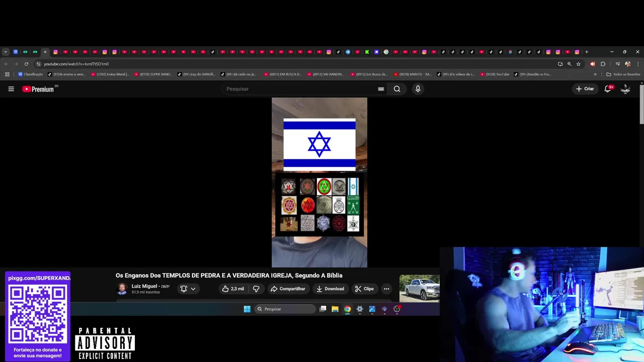The image size is (644, 362).
Task: Open the Extensions puzzle icon
Action: point(603,64)
